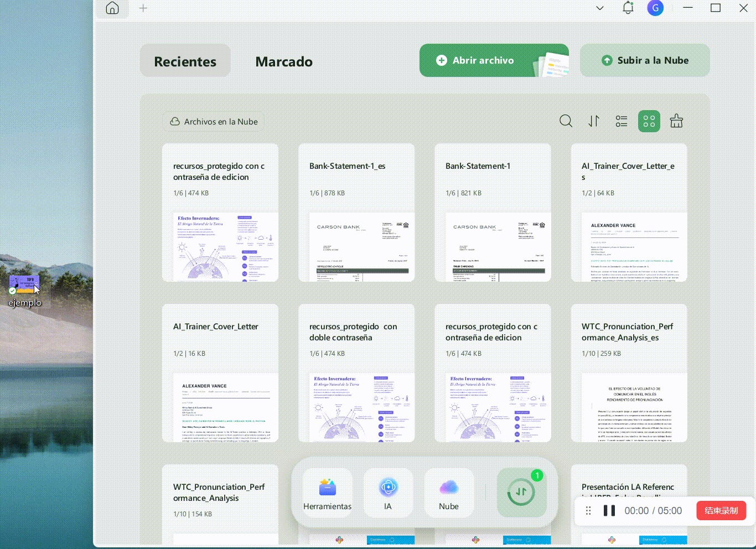Image resolution: width=756 pixels, height=549 pixels.
Task: Open WTC_Pronunciation_Performance_Analysis_es card
Action: pyautogui.click(x=629, y=373)
